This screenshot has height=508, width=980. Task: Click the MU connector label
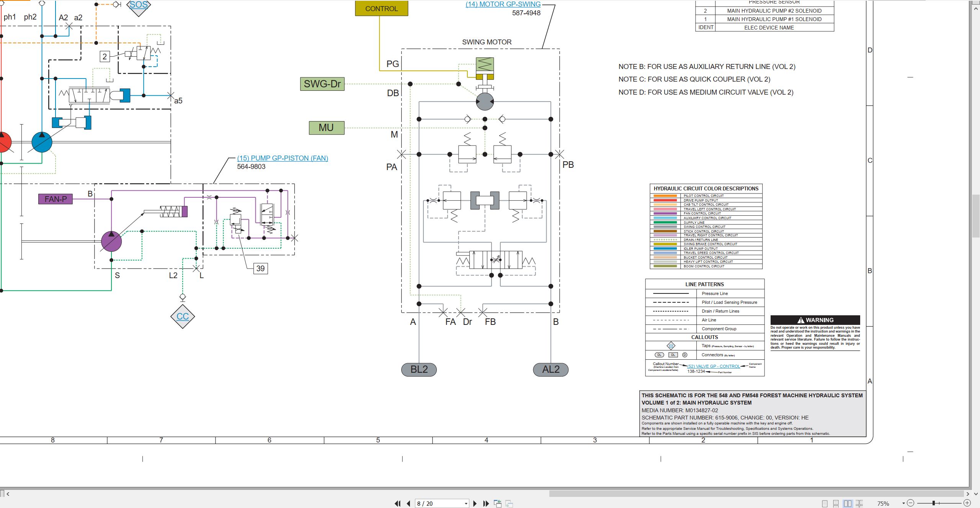(x=327, y=128)
